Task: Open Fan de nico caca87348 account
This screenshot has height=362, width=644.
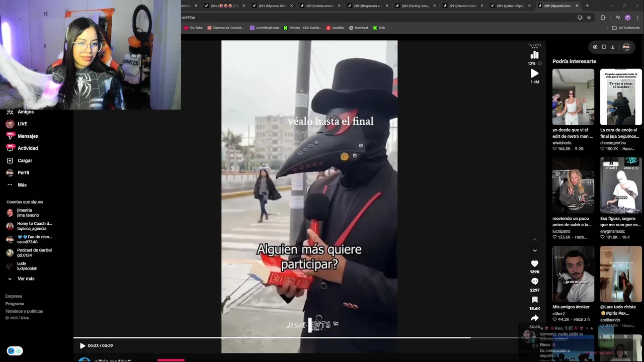Action: tap(29, 239)
